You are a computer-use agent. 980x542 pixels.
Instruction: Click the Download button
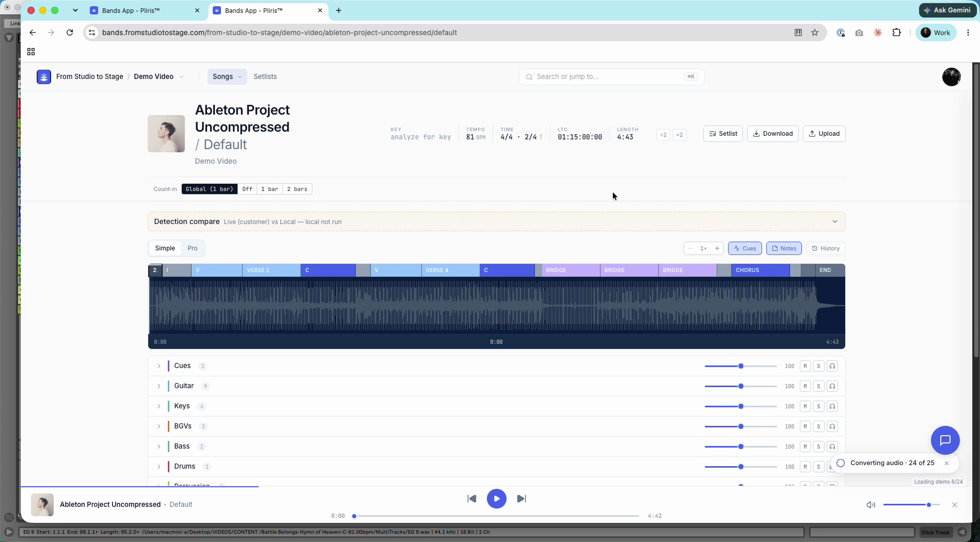[772, 134]
